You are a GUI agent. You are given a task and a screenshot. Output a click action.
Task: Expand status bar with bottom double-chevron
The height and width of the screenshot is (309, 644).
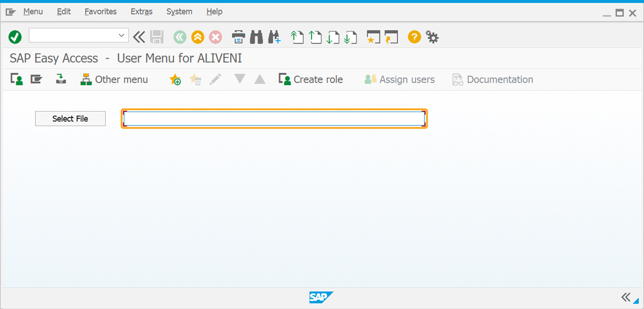[x=625, y=297]
